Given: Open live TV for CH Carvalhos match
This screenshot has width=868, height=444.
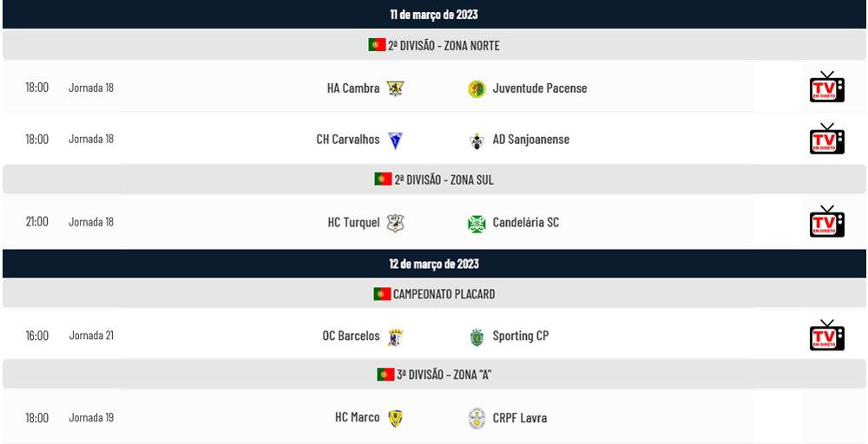Looking at the screenshot, I should coord(827,139).
